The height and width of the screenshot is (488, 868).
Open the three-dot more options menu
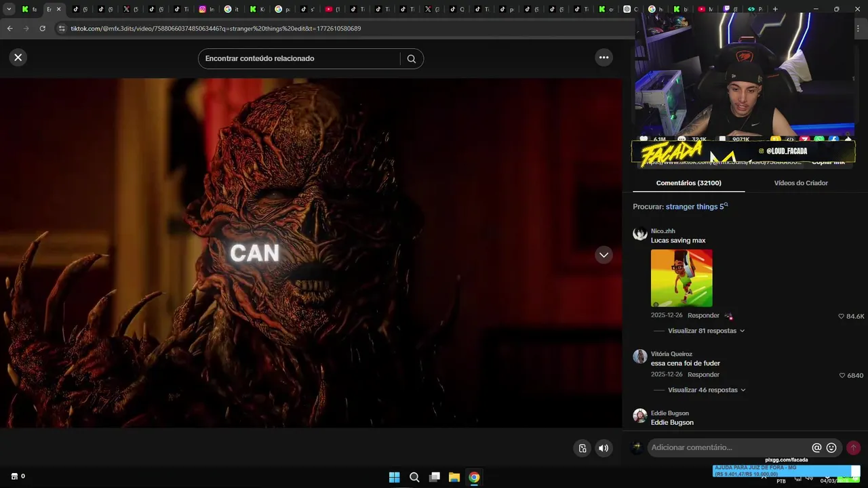pos(604,58)
